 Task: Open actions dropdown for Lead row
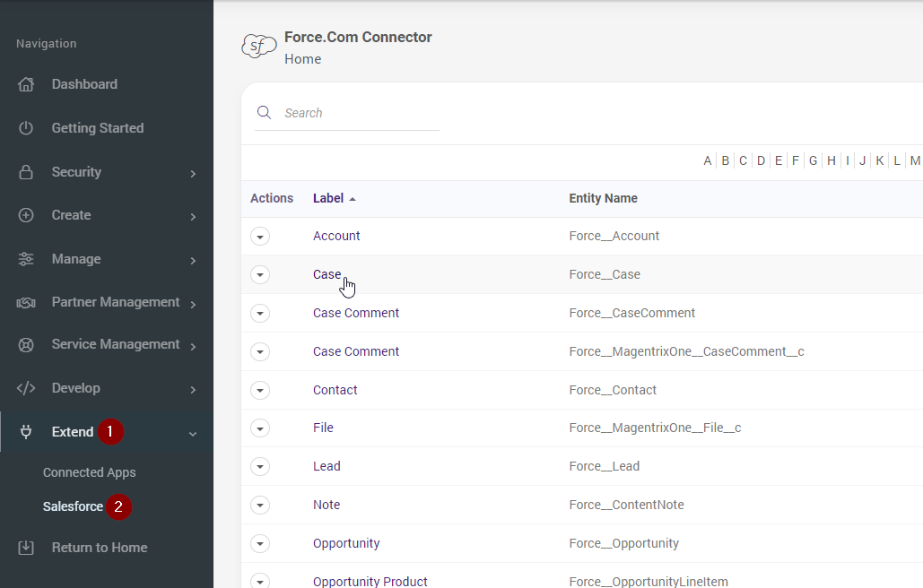[x=260, y=466]
